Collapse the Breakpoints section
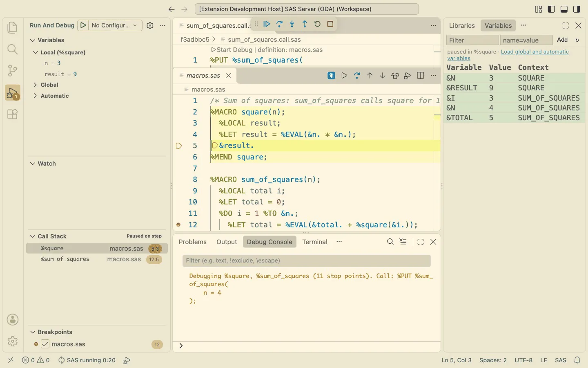Viewport: 588px width, 368px height. [33, 332]
